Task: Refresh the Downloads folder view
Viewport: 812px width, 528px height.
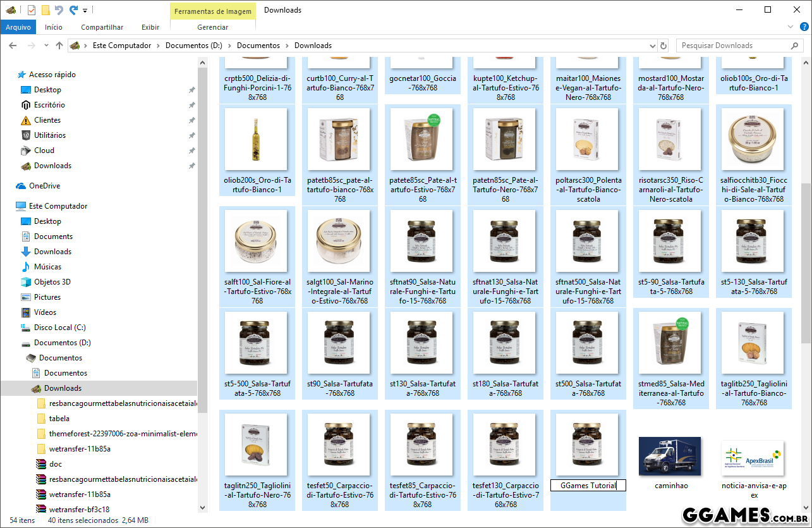Action: pos(664,46)
